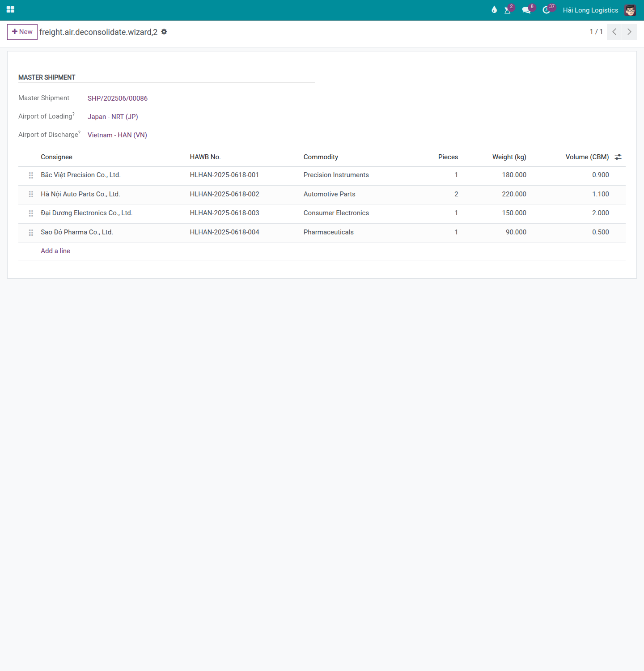Open activities clock icon with badge 37

coord(547,10)
